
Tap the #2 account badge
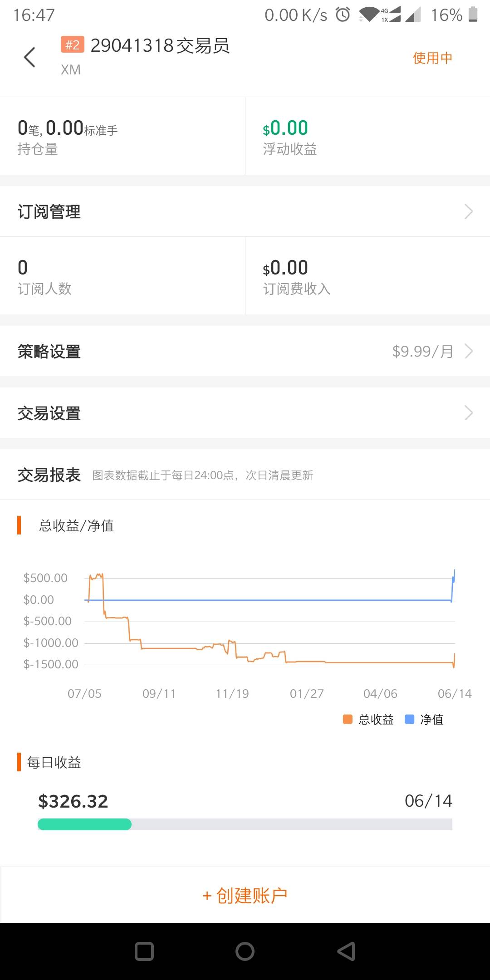click(73, 45)
